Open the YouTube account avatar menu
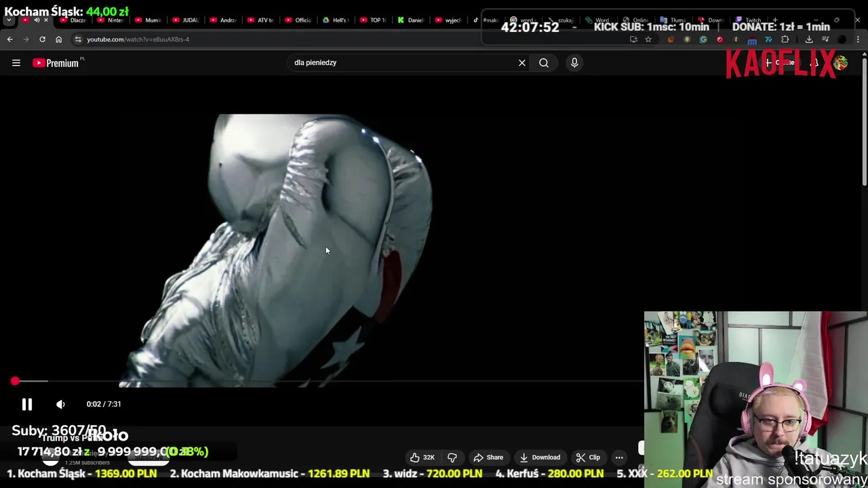Screen dimensions: 868x488 click(x=841, y=63)
